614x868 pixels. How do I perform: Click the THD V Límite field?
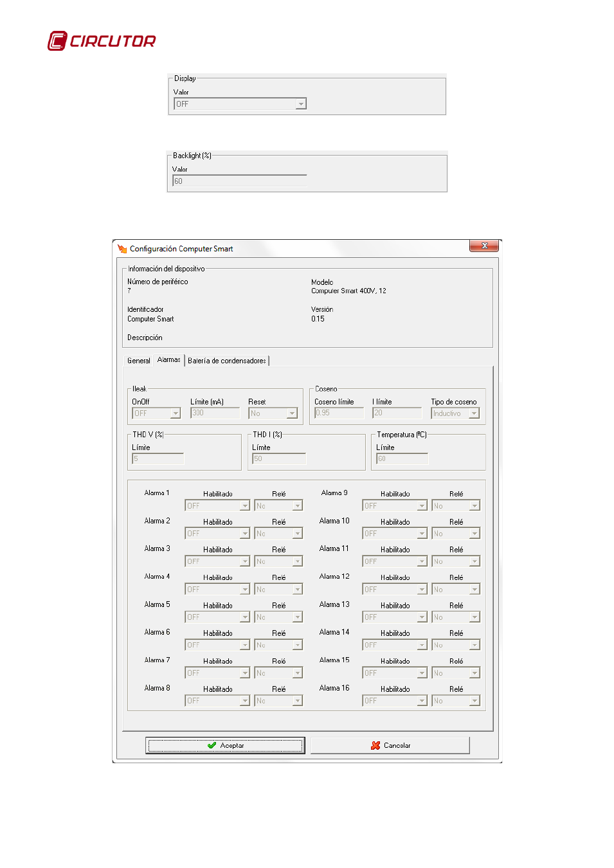[x=158, y=458]
